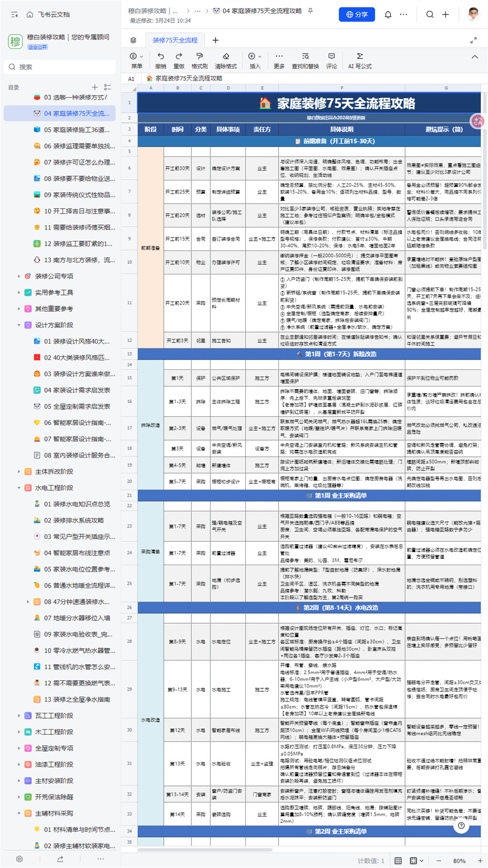Go to Feishu cloud docs home
488x868 pixels.
click(x=48, y=15)
